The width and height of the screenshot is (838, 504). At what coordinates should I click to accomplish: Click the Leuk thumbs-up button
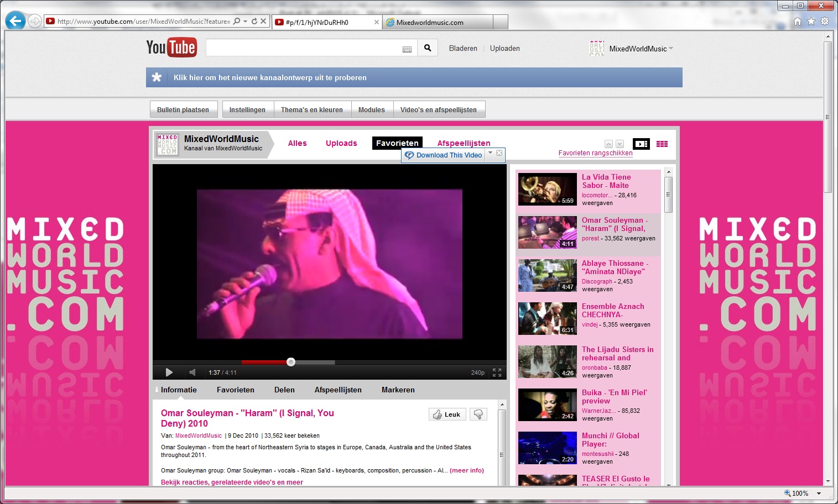point(447,414)
